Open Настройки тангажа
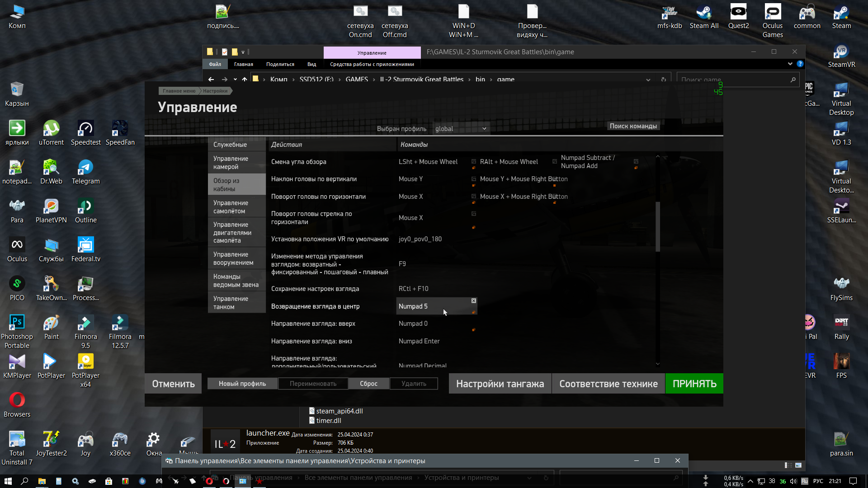This screenshot has width=868, height=488. (x=500, y=384)
